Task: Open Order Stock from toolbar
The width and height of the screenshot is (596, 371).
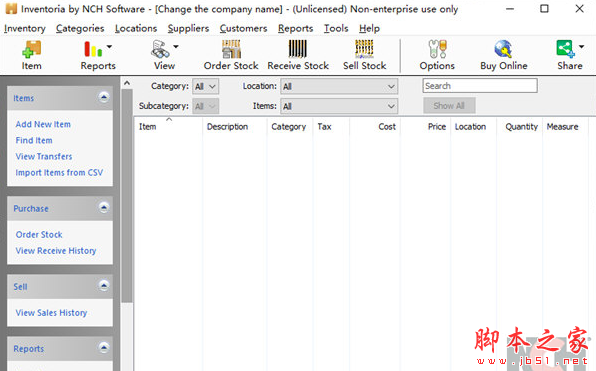Action: click(231, 55)
